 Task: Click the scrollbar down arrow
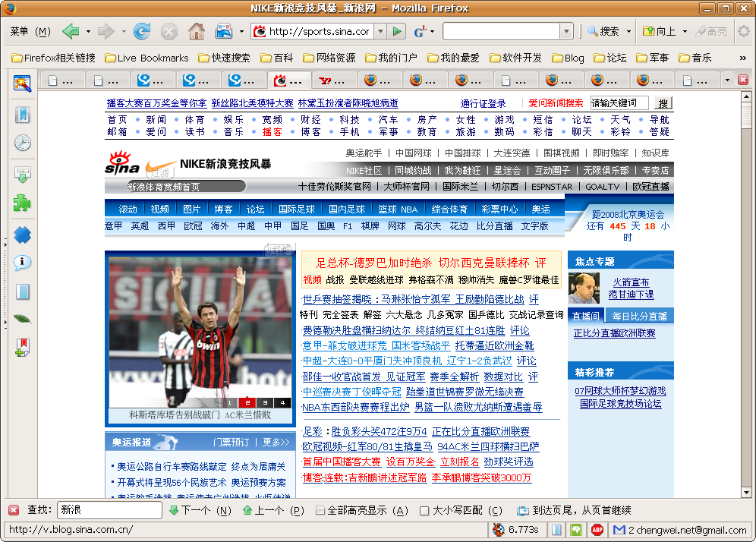(746, 493)
